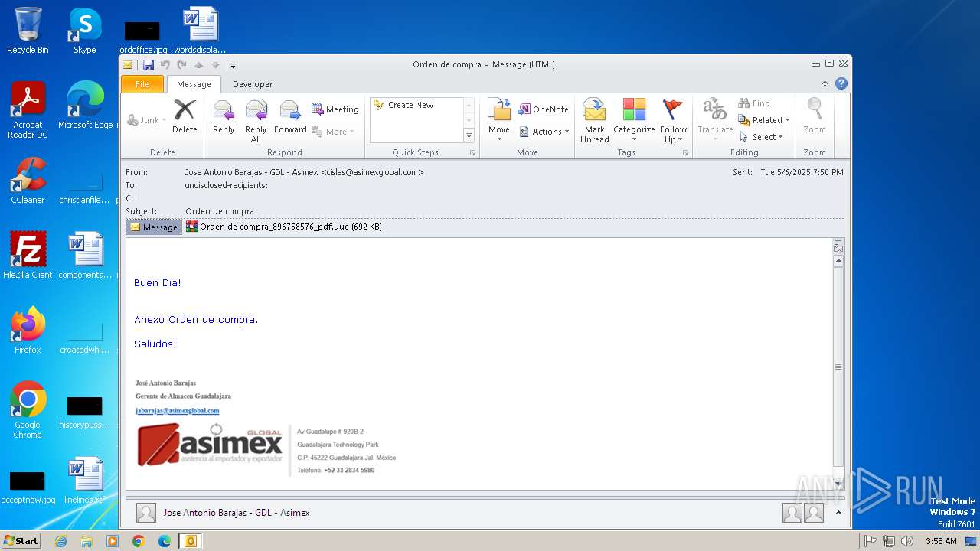The image size is (980, 551).
Task: Open the File tab
Action: click(x=142, y=84)
